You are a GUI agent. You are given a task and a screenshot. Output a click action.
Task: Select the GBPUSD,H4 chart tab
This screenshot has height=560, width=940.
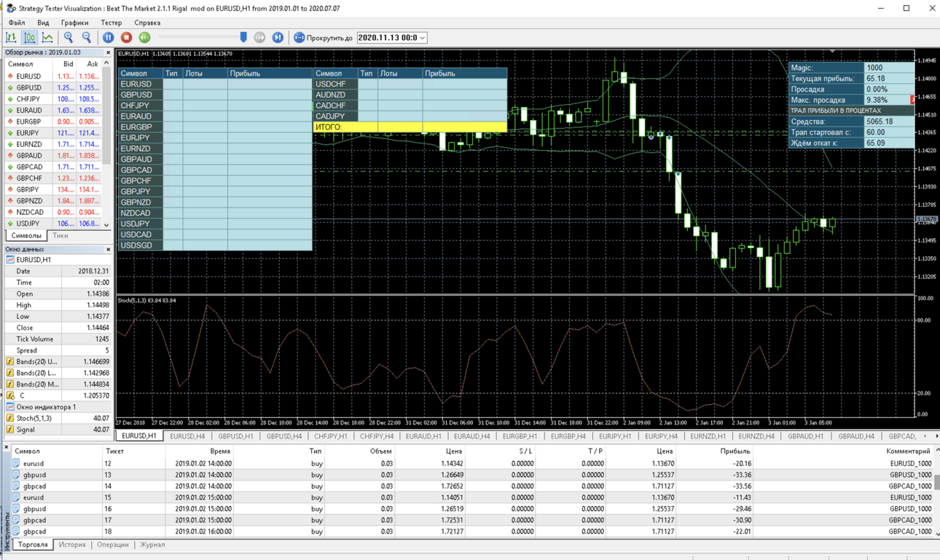[x=283, y=436]
